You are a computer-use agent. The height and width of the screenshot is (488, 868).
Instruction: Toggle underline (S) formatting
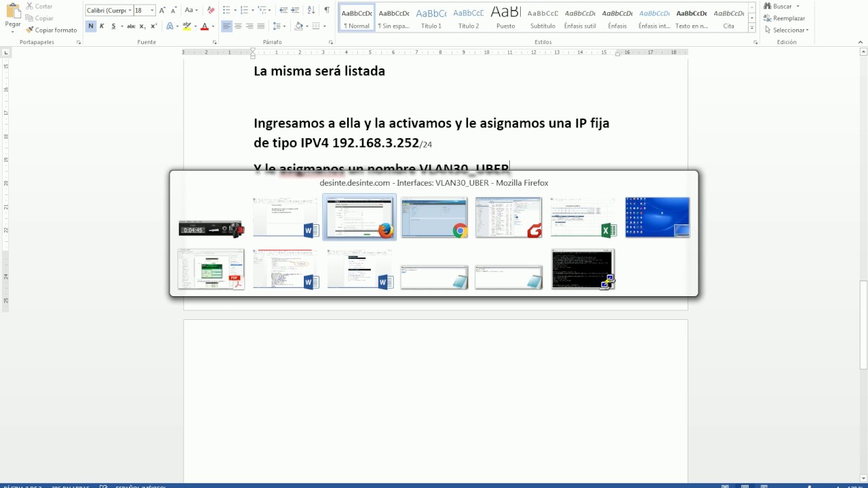click(113, 26)
